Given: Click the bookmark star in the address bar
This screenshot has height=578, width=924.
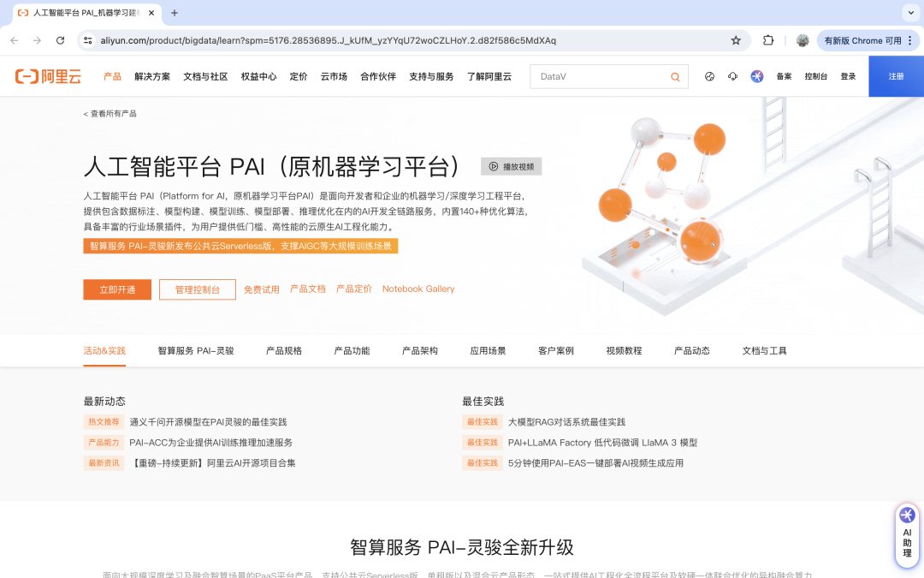Looking at the screenshot, I should coord(735,39).
